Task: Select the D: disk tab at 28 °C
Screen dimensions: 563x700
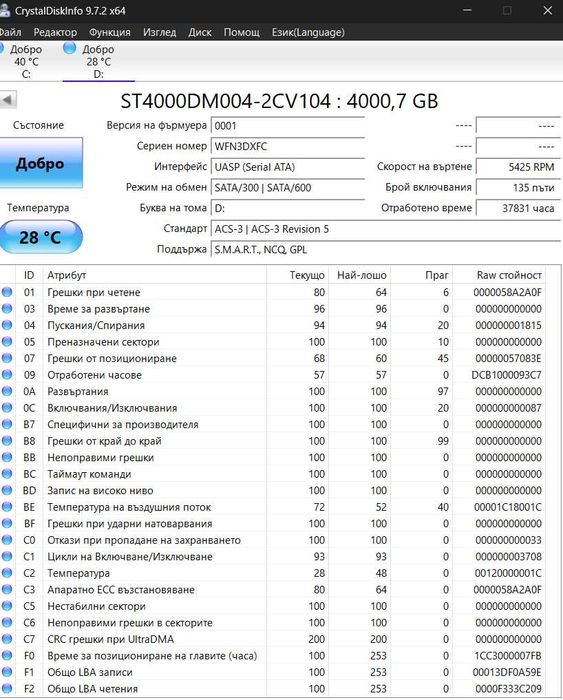Action: [x=98, y=62]
